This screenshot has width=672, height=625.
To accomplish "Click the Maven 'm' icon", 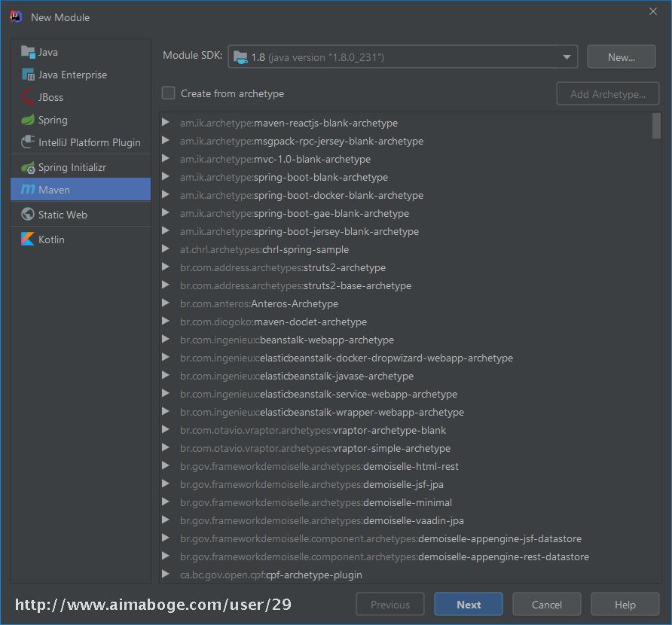I will (x=28, y=189).
